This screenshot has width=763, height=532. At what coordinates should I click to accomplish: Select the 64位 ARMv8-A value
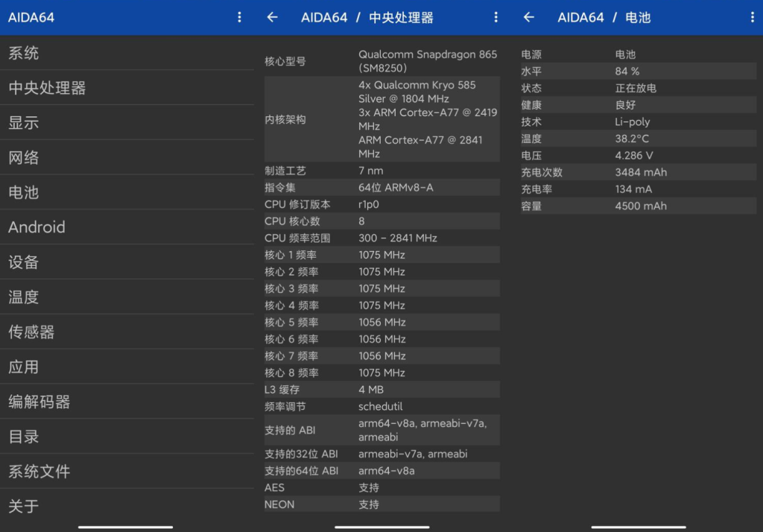[396, 188]
